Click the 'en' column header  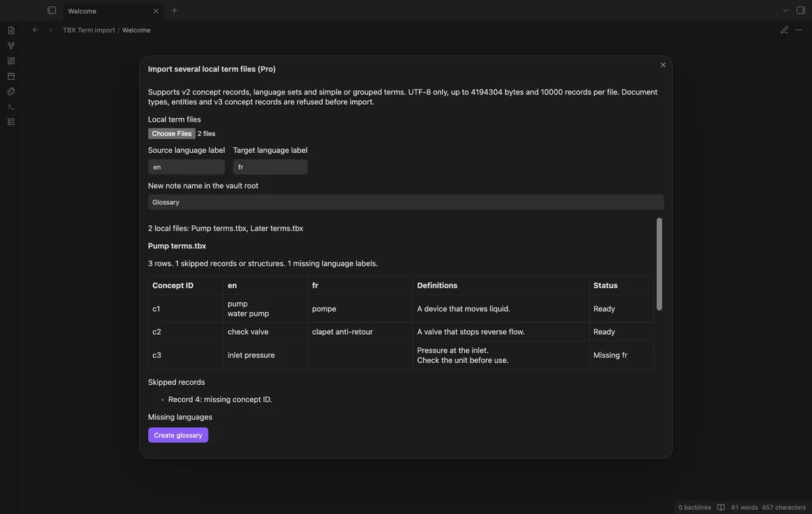coord(265,285)
